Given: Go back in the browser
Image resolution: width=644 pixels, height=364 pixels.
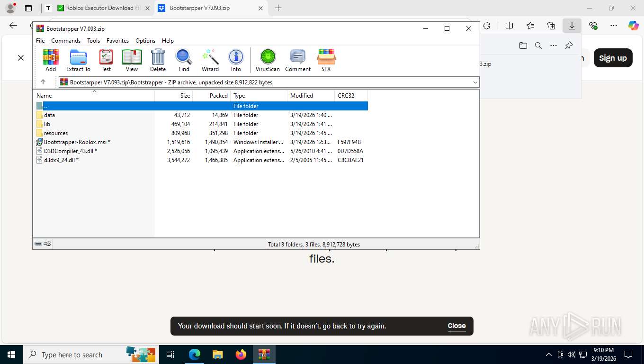Looking at the screenshot, I should 13,26.
